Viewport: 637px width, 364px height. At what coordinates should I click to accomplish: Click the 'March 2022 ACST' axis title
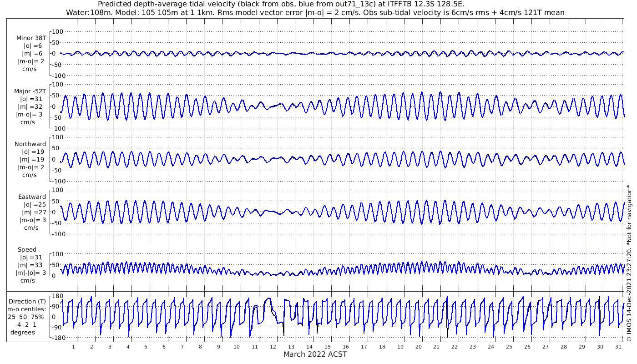(x=315, y=354)
